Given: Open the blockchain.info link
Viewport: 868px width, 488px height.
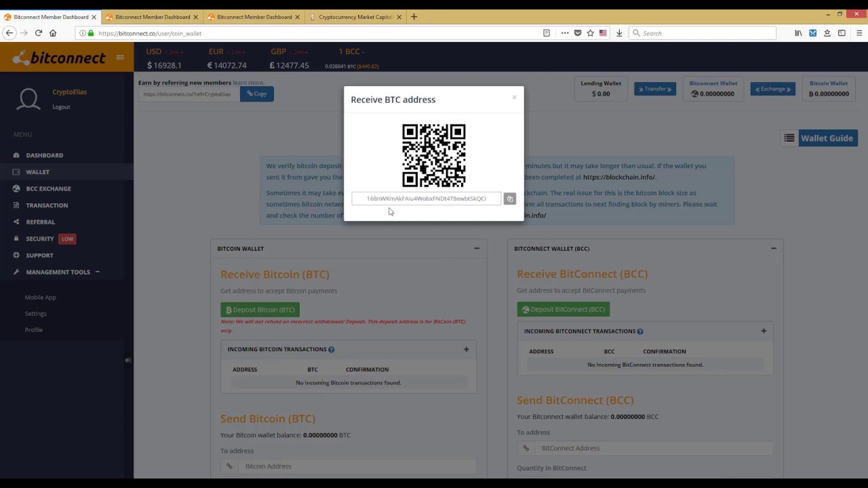Looking at the screenshot, I should (619, 177).
